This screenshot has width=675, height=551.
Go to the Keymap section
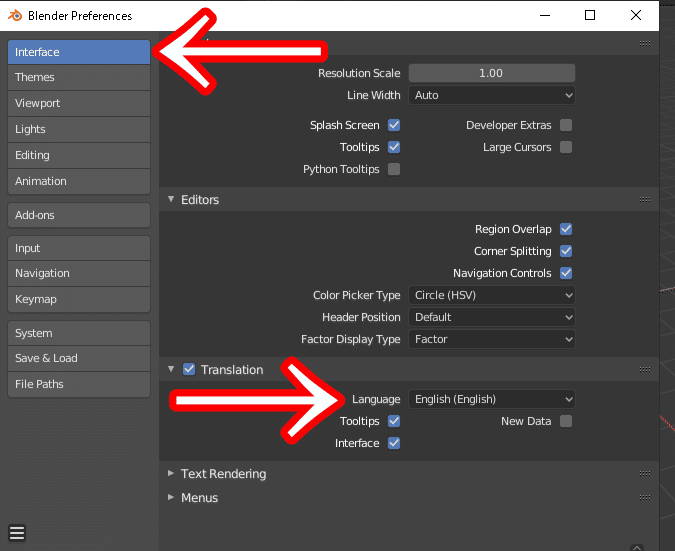point(78,299)
